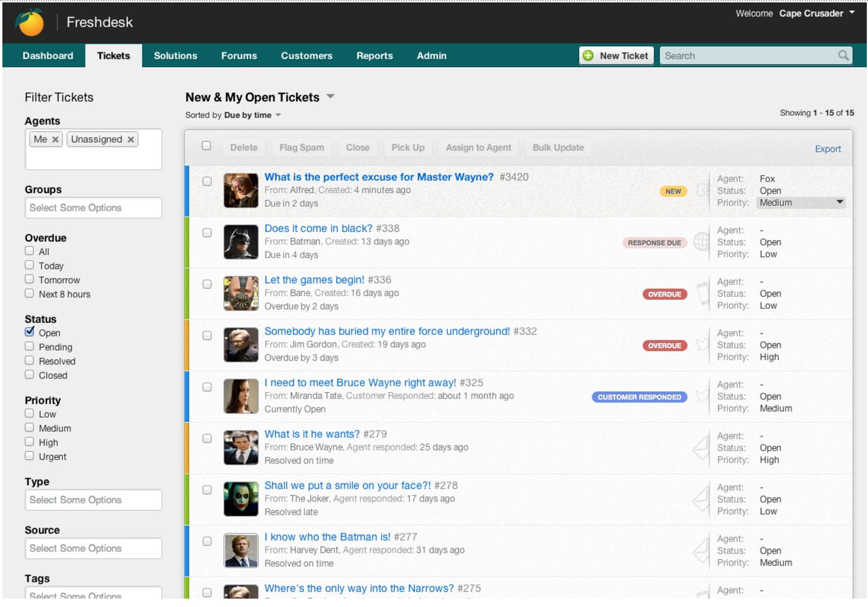
Task: Click the Facebook source icon on ticket #3420
Action: click(x=702, y=190)
